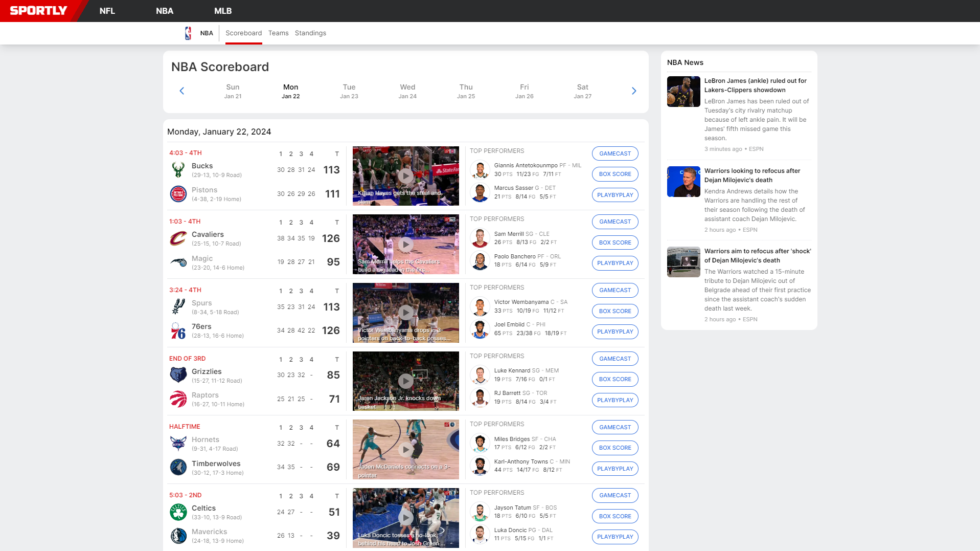980x551 pixels.
Task: Open the Mavericks team logo
Action: coord(178,536)
